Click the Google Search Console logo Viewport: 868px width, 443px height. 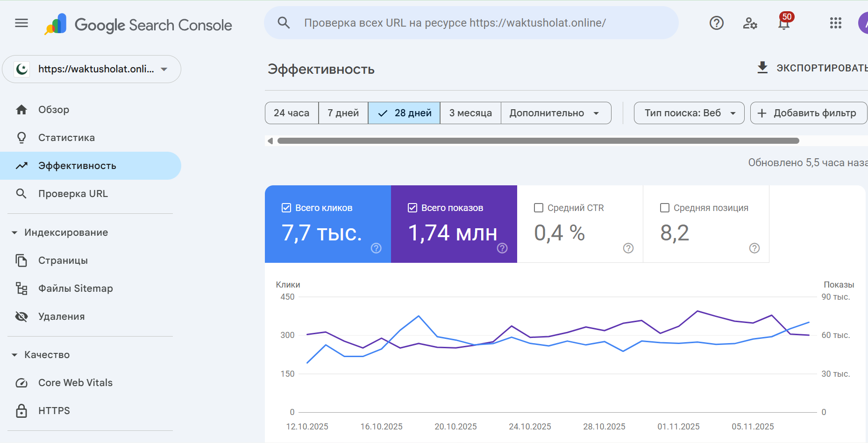(138, 24)
